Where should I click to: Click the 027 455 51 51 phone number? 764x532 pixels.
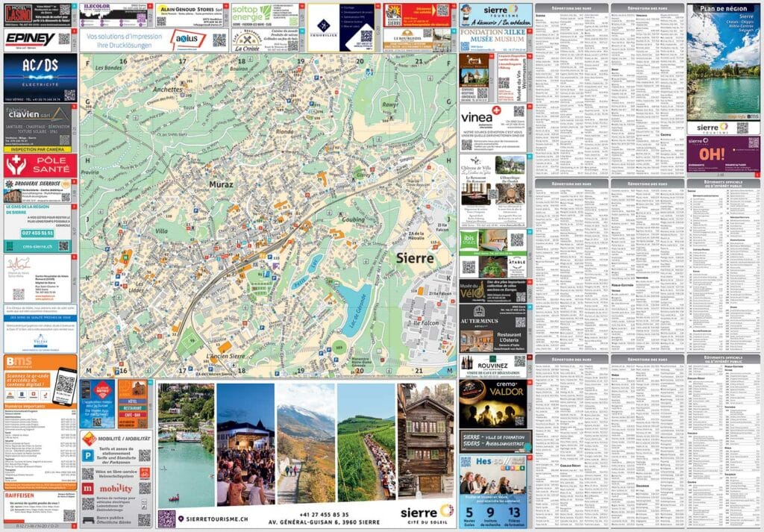[37, 234]
